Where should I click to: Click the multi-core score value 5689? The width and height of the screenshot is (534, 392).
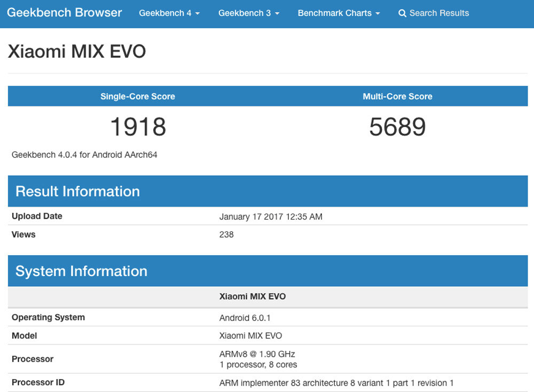point(397,127)
